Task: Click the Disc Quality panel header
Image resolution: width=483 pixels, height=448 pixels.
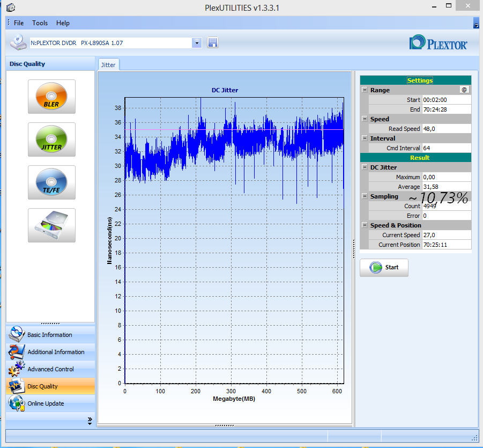Action: [x=50, y=64]
